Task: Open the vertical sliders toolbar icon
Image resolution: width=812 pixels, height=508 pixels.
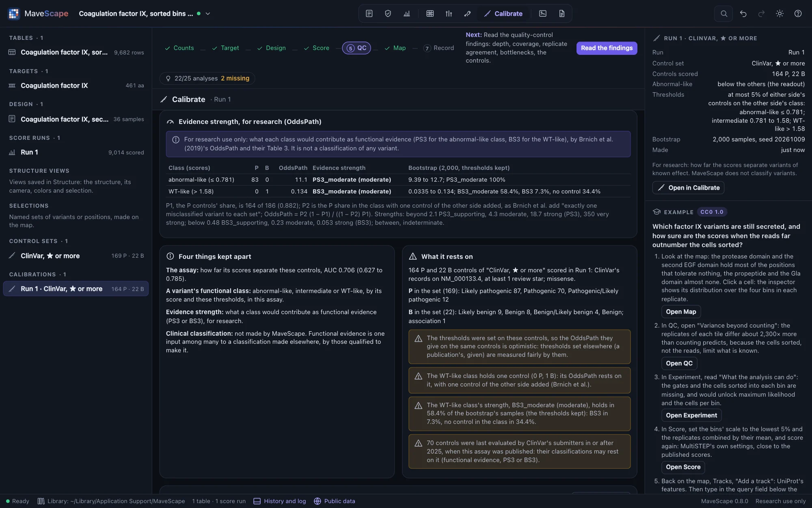Action: pos(449,13)
